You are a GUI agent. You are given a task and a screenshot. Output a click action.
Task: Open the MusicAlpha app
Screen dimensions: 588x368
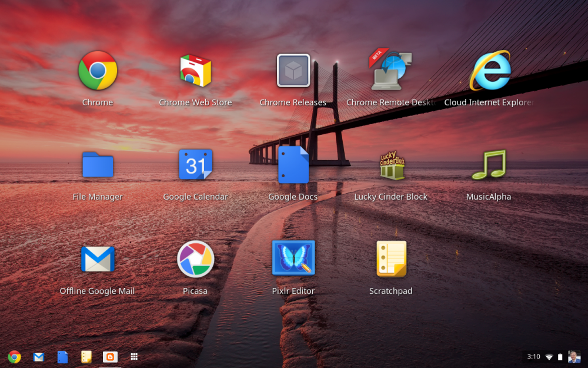point(489,165)
